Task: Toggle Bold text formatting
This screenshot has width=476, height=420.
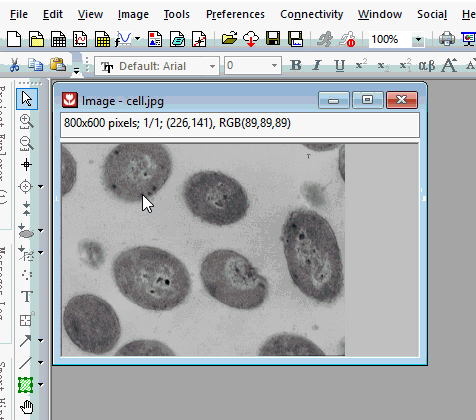Action: coord(296,65)
